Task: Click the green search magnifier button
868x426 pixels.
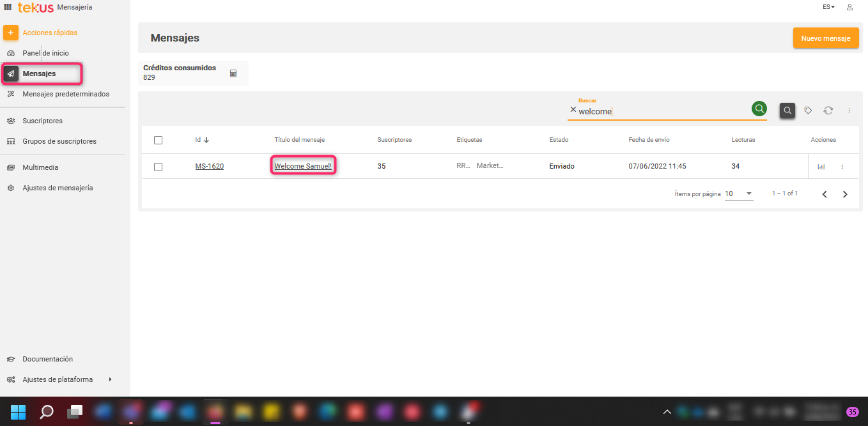Action: pos(759,109)
